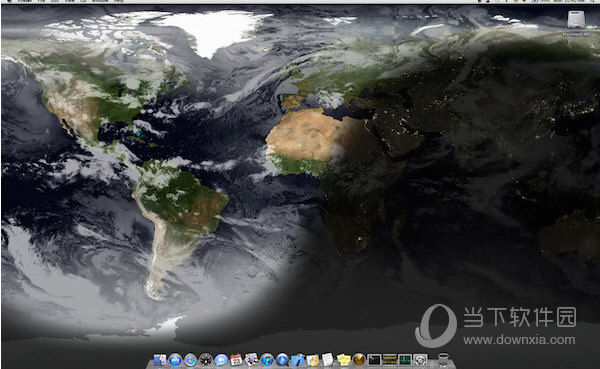Image resolution: width=600 pixels, height=369 pixels.
Task: Open Terminal black window icon
Action: coord(374,360)
